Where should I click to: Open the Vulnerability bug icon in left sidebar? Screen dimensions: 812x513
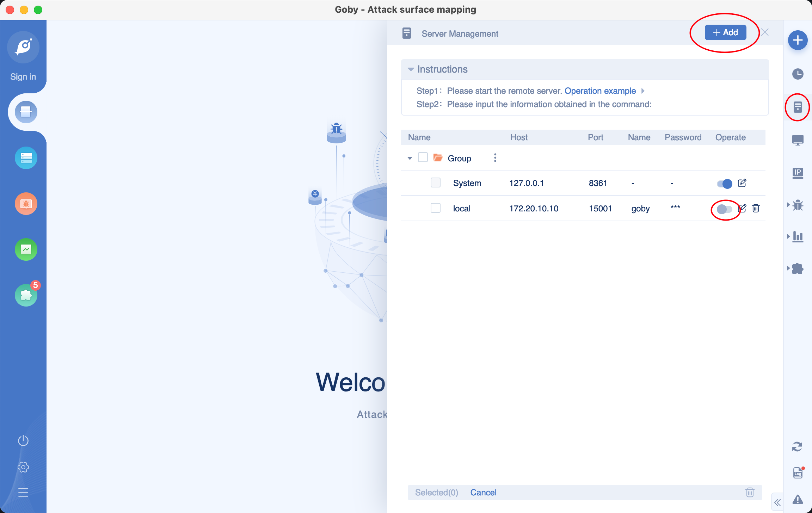click(26, 204)
